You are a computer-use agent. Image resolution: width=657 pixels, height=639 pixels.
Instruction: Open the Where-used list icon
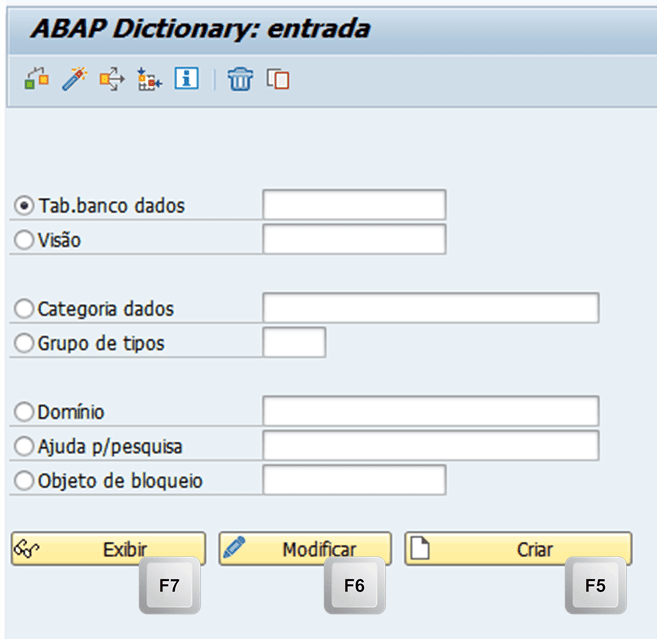click(x=112, y=78)
